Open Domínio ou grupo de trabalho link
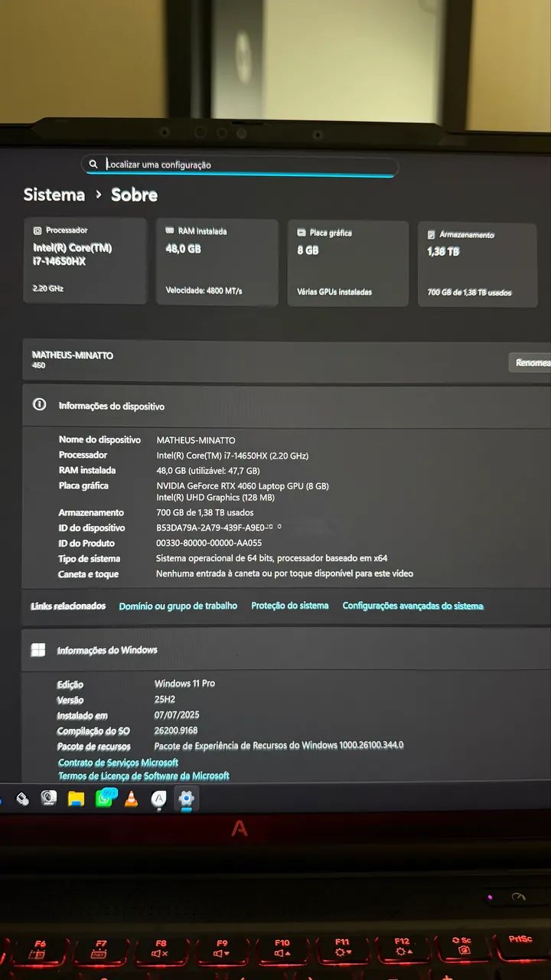This screenshot has width=551, height=980. [178, 606]
